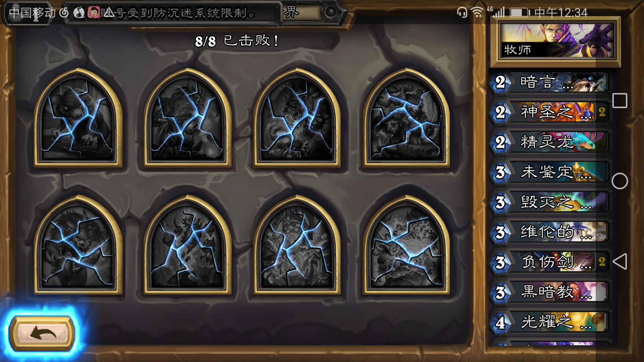Select the 精灵龙 card entry

click(x=549, y=142)
